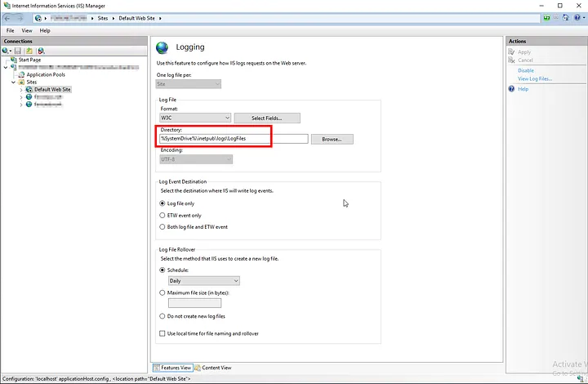Enable 'Use local time for file naming' checkbox
Screen dimensions: 588x384
[x=161, y=333]
